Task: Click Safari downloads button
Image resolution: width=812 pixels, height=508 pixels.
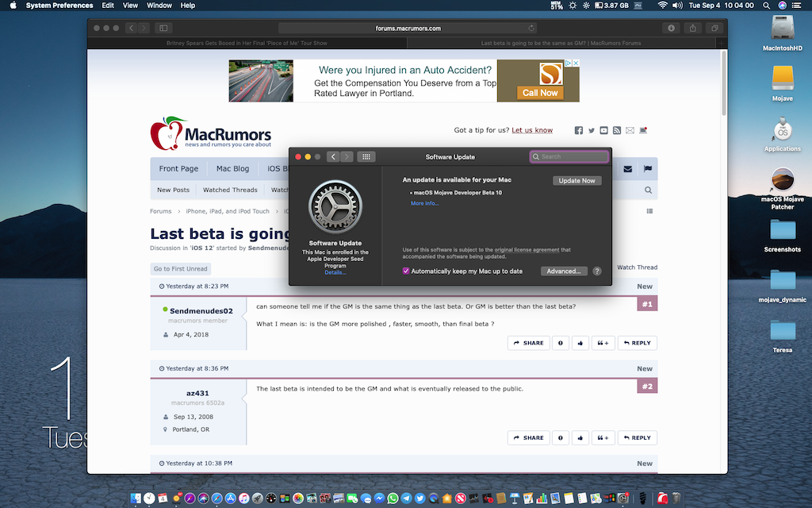Action: point(671,28)
